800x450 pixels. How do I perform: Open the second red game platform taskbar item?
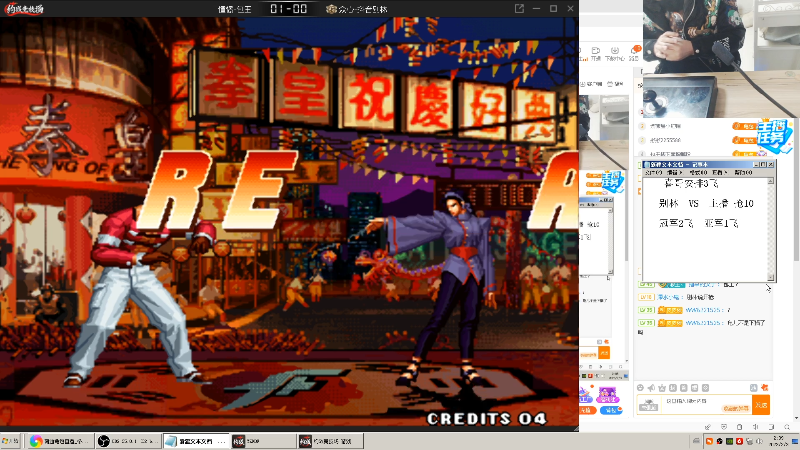click(330, 441)
